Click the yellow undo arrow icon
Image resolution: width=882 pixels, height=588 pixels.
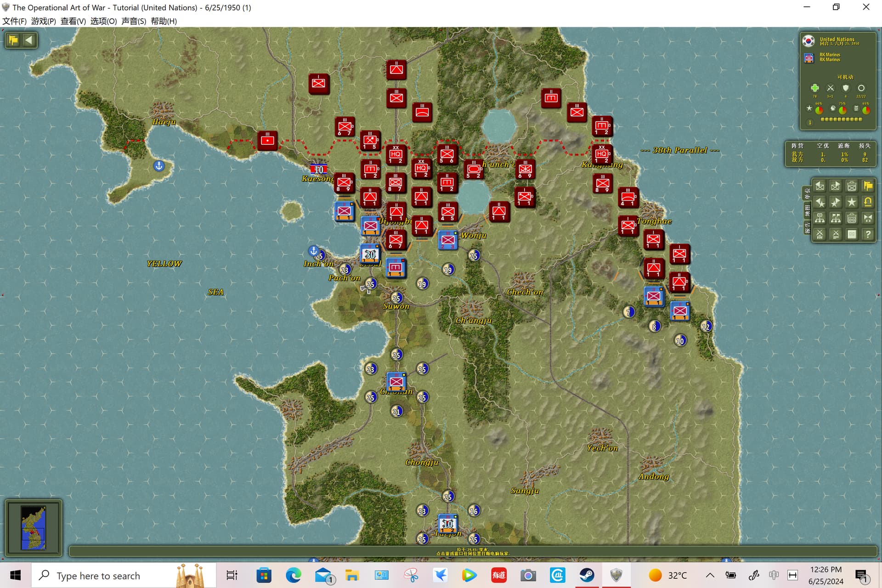click(868, 202)
